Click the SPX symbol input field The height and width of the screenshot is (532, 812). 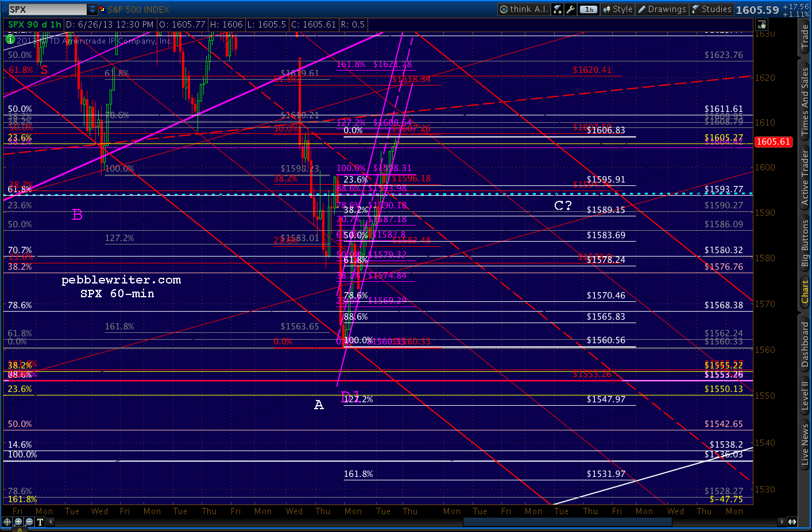click(47, 9)
